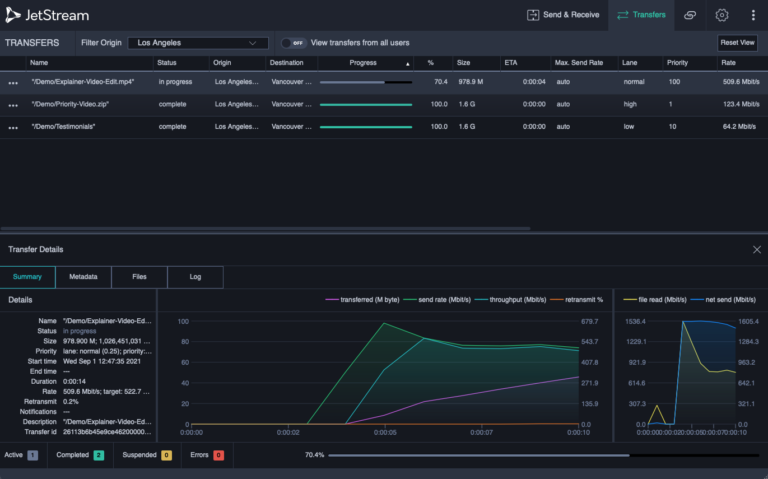
Task: Filter by Completed transfers count
Action: [97, 455]
